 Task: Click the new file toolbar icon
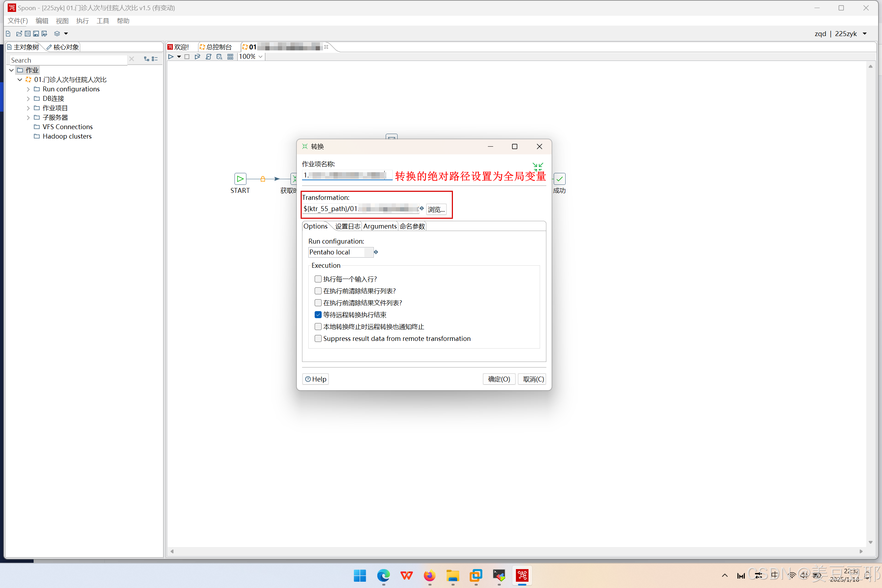(x=8, y=34)
